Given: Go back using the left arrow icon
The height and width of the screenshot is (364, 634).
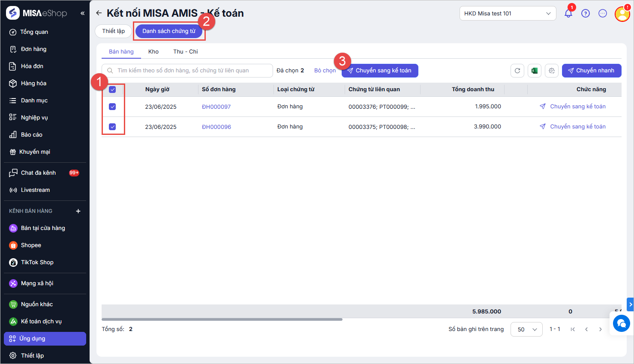Looking at the screenshot, I should coord(99,13).
